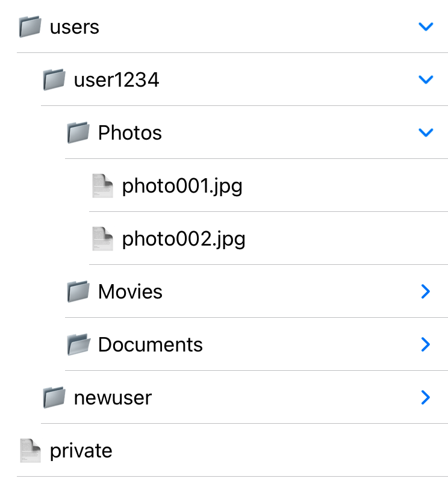Viewport: 448px width, 502px height.
Task: Click the photo001.jpg file icon
Action: [102, 185]
